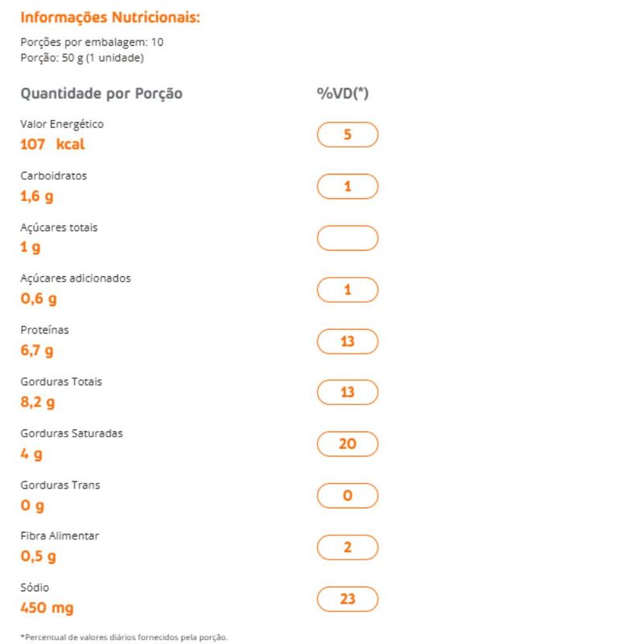
Task: Click the Gorduras Trans %VD pill
Action: coord(348,496)
